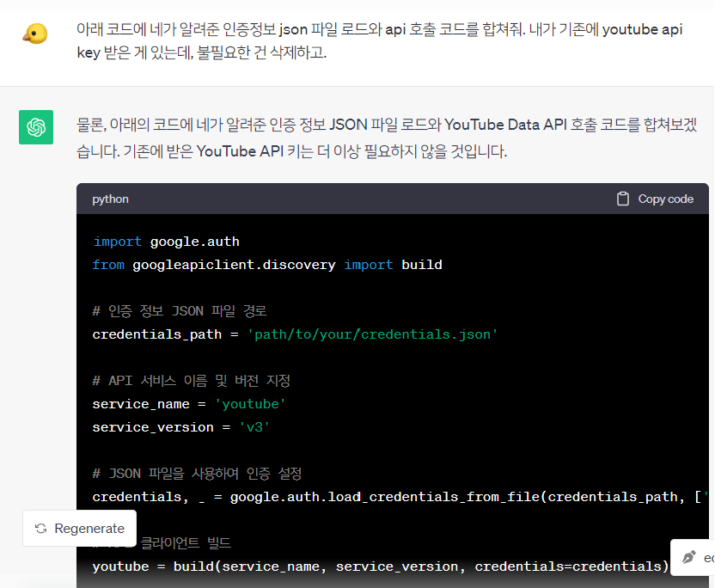Click the assistant reply starting '물론, 아래의'
Screen dimensions: 715x588
(x=387, y=138)
